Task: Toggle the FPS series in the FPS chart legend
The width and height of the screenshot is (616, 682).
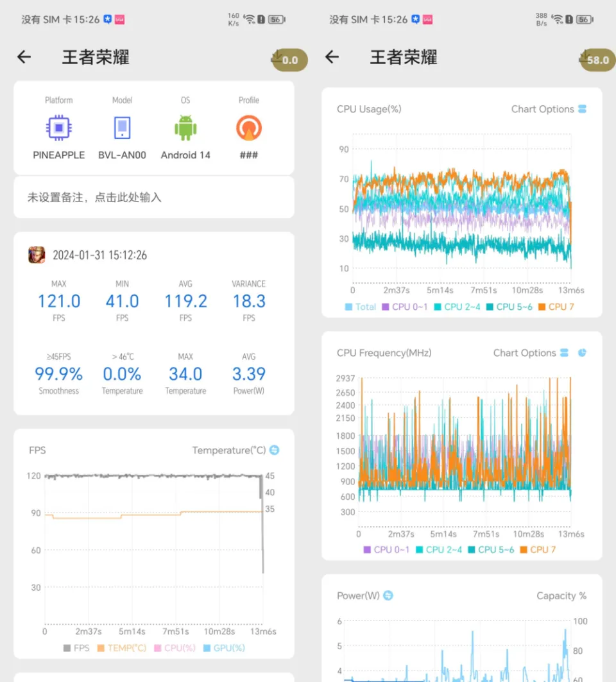Action: 76,648
